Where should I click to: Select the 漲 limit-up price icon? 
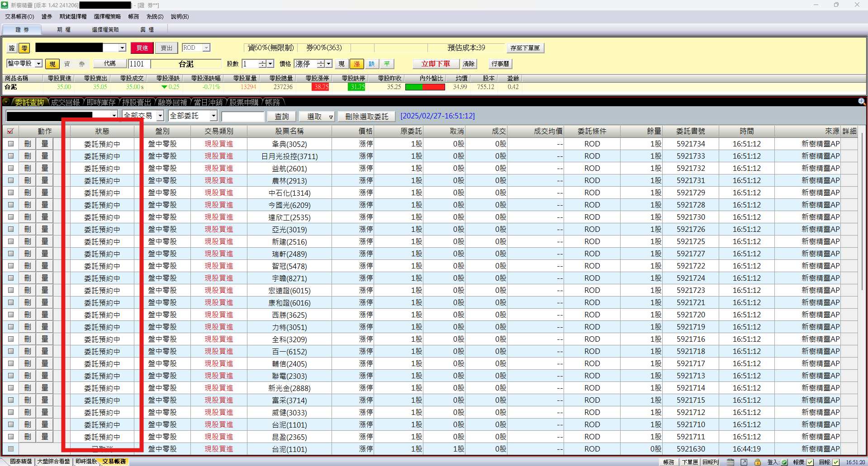pyautogui.click(x=357, y=64)
